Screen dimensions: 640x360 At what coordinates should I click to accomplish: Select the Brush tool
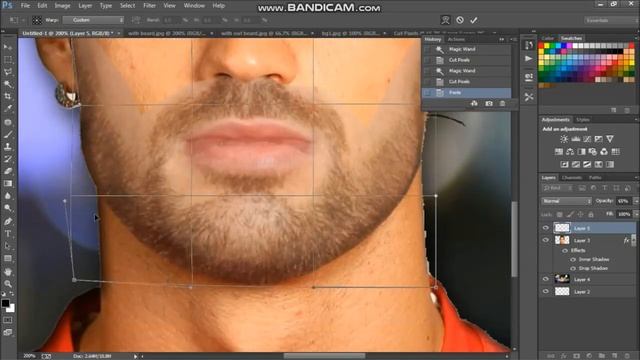pyautogui.click(x=8, y=134)
